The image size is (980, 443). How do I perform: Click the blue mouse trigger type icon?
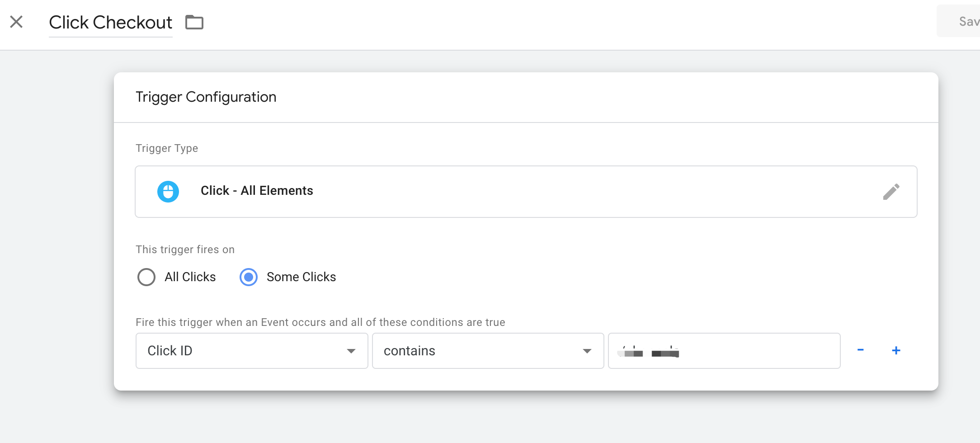click(168, 192)
